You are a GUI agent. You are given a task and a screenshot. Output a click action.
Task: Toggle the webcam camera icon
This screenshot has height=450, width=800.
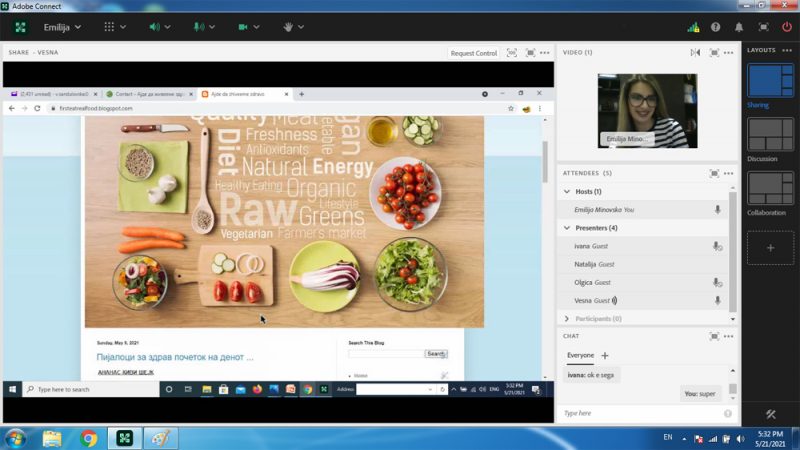tap(243, 27)
